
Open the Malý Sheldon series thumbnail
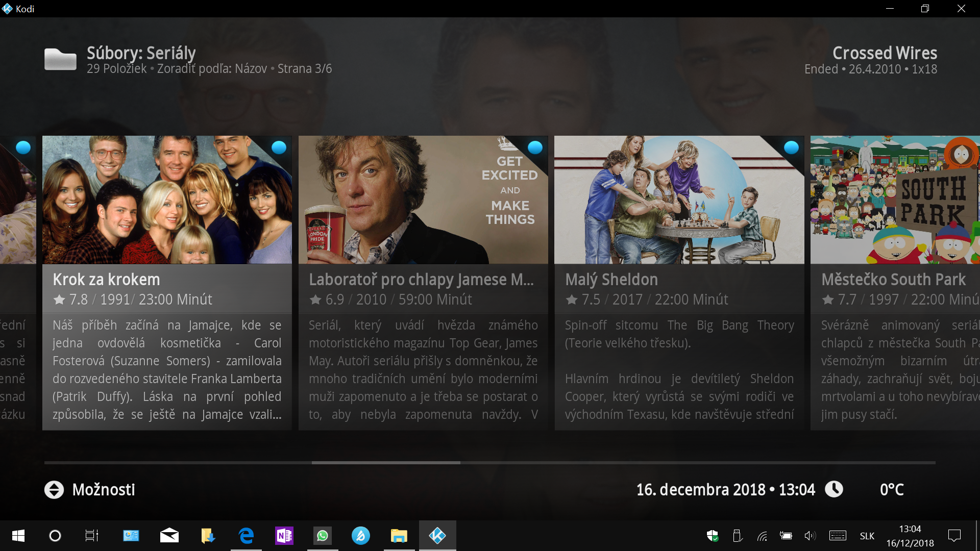[679, 200]
